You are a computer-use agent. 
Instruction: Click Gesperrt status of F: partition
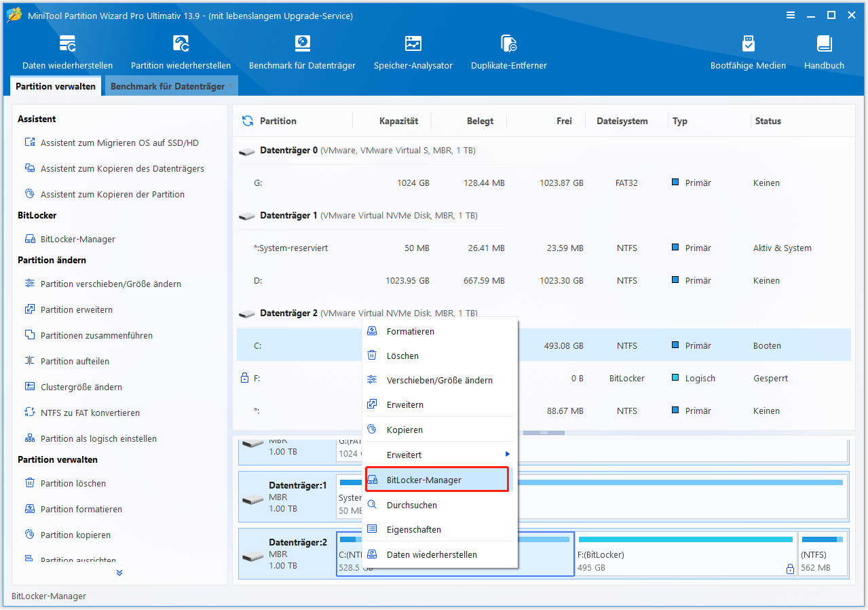coord(770,379)
